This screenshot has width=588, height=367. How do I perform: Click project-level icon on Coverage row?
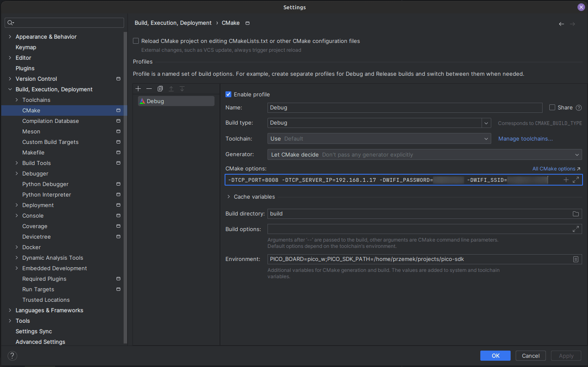click(x=118, y=226)
